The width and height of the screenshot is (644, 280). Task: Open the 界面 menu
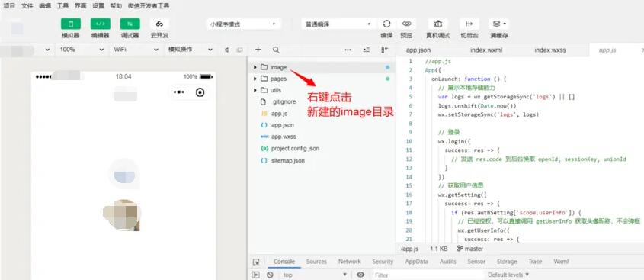[x=81, y=6]
